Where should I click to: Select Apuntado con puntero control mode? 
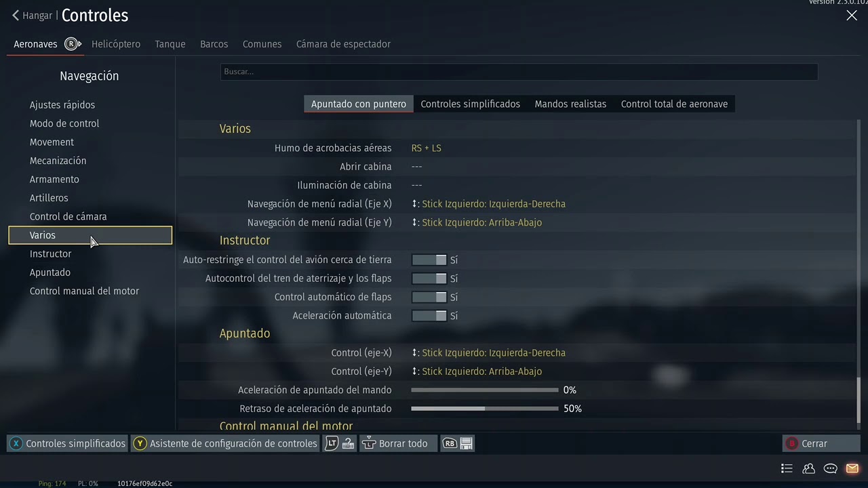[359, 104]
